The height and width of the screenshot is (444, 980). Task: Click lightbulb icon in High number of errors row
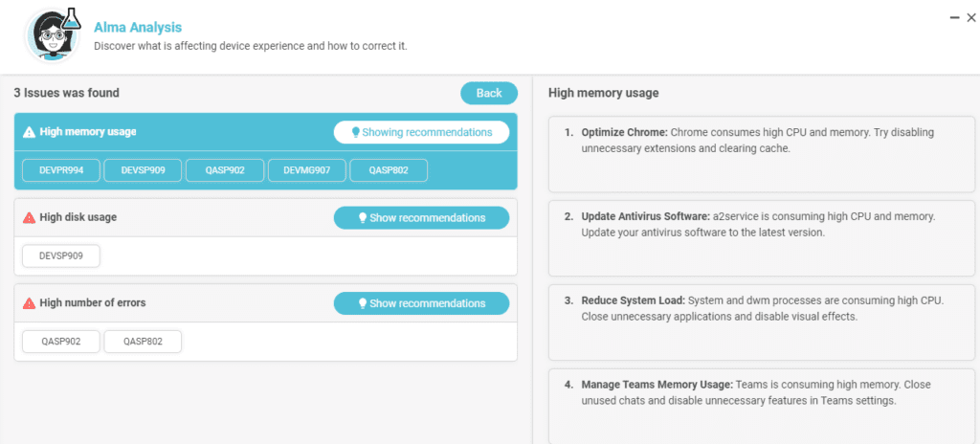pyautogui.click(x=362, y=303)
